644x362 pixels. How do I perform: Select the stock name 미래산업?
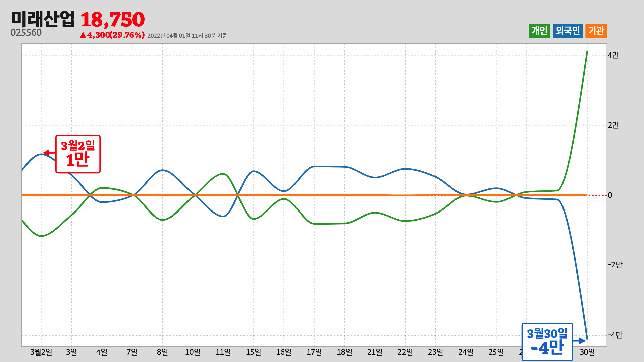(43, 19)
